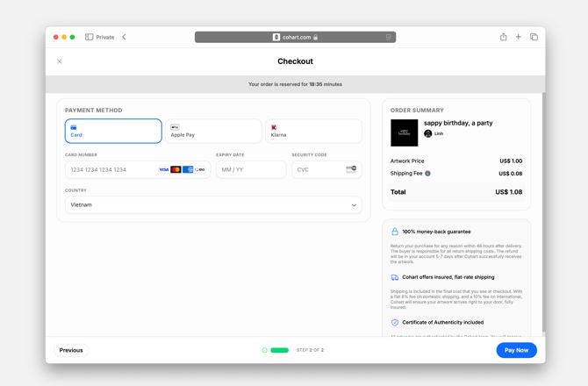Click the CVC card hint icon

tap(351, 169)
